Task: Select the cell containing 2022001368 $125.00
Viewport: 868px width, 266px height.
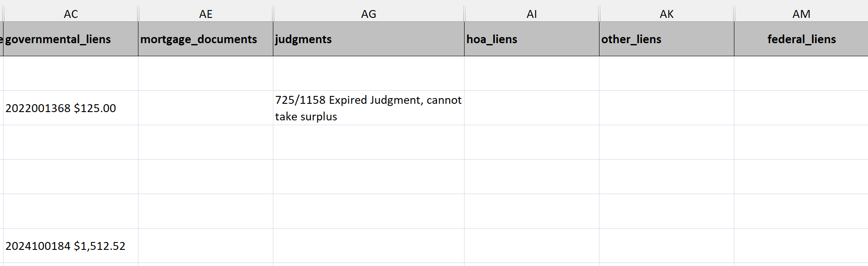Action: [71, 108]
